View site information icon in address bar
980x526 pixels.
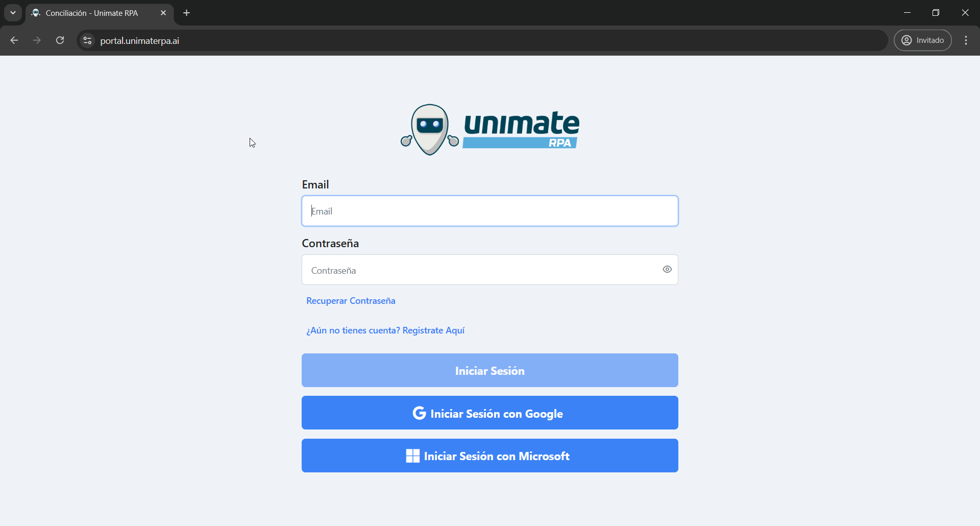(87, 40)
